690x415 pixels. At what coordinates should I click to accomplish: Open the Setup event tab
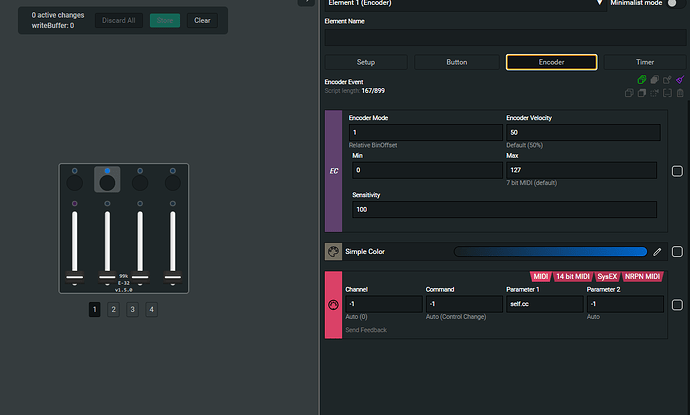coord(366,62)
